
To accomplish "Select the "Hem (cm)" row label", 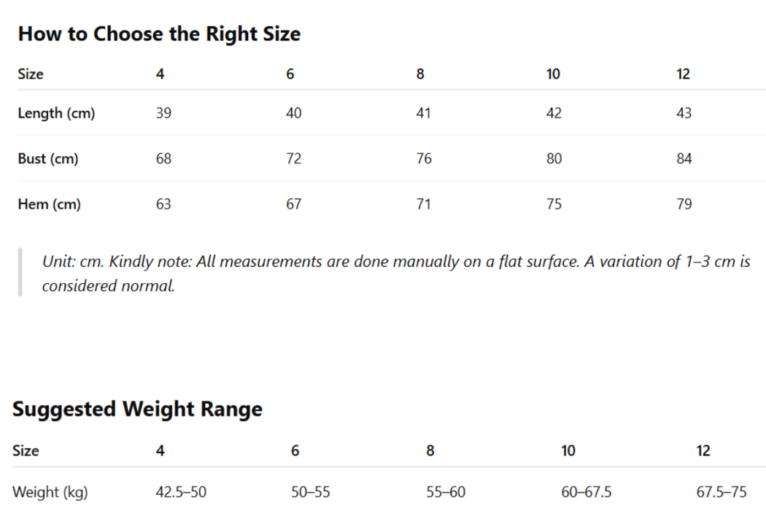I will pos(49,204).
